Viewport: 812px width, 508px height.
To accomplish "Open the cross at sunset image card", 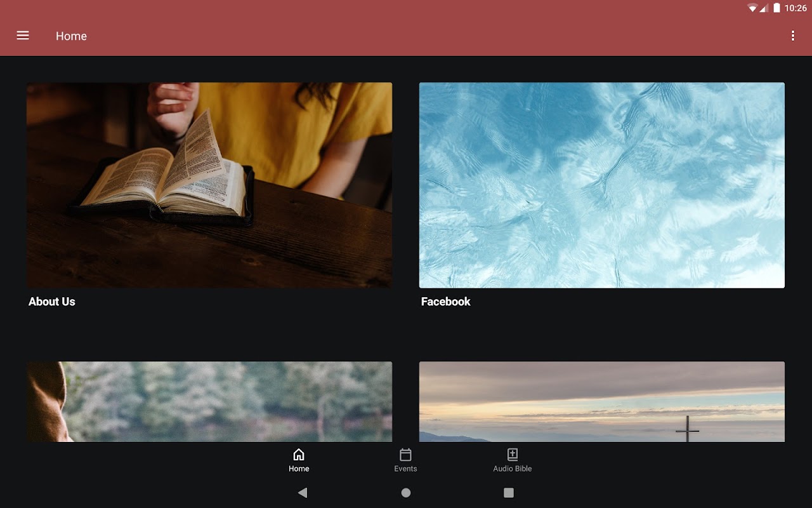I will tap(601, 402).
